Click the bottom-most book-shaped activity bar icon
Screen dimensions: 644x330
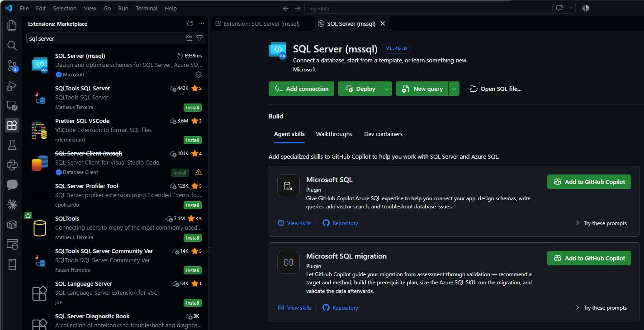point(12,264)
